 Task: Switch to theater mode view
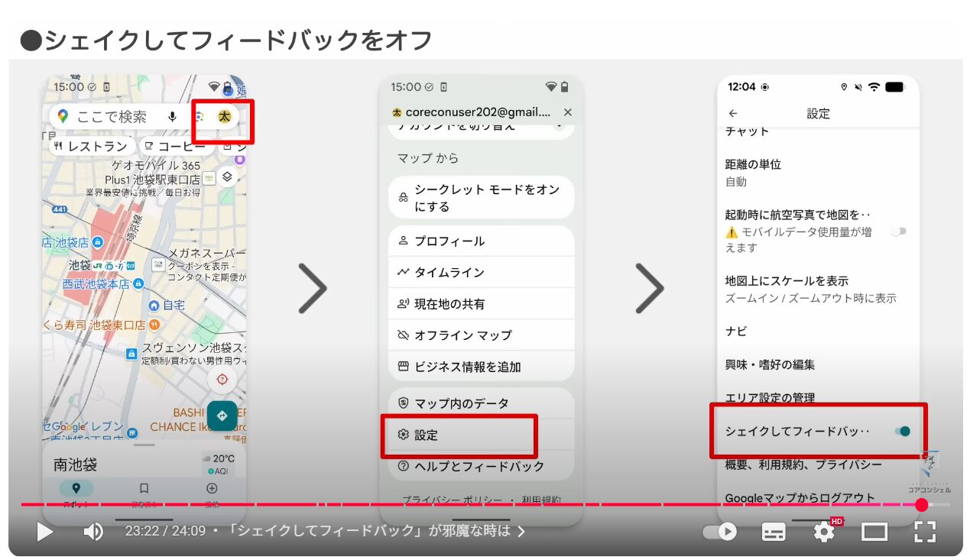[x=874, y=532]
